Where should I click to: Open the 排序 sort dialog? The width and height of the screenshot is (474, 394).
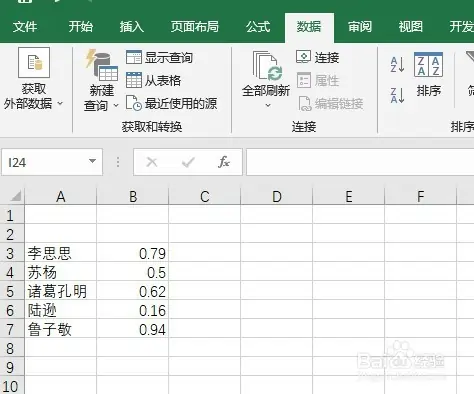pyautogui.click(x=428, y=74)
